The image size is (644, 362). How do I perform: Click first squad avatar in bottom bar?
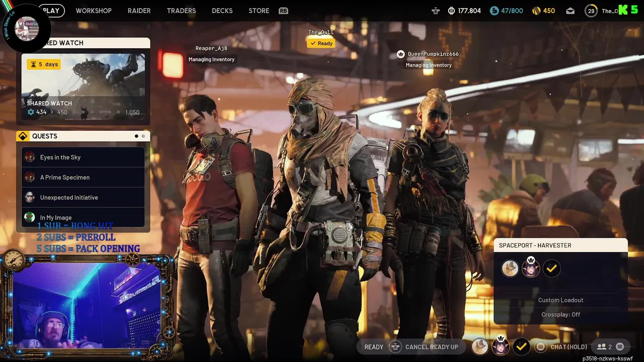(x=480, y=346)
